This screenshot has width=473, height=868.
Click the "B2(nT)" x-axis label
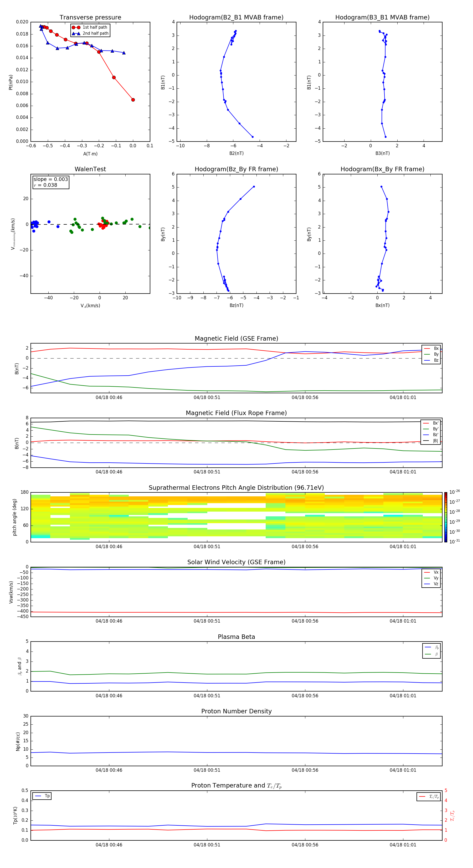(x=236, y=153)
